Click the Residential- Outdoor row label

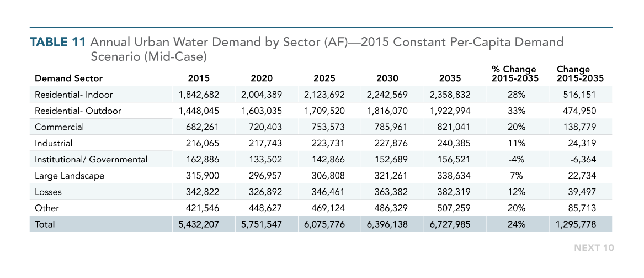[78, 111]
